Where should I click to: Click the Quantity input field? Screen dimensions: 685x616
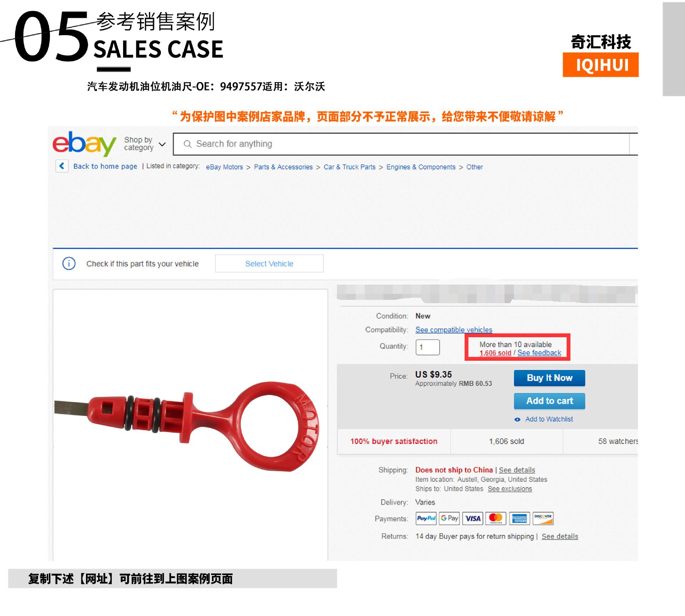pos(428,347)
